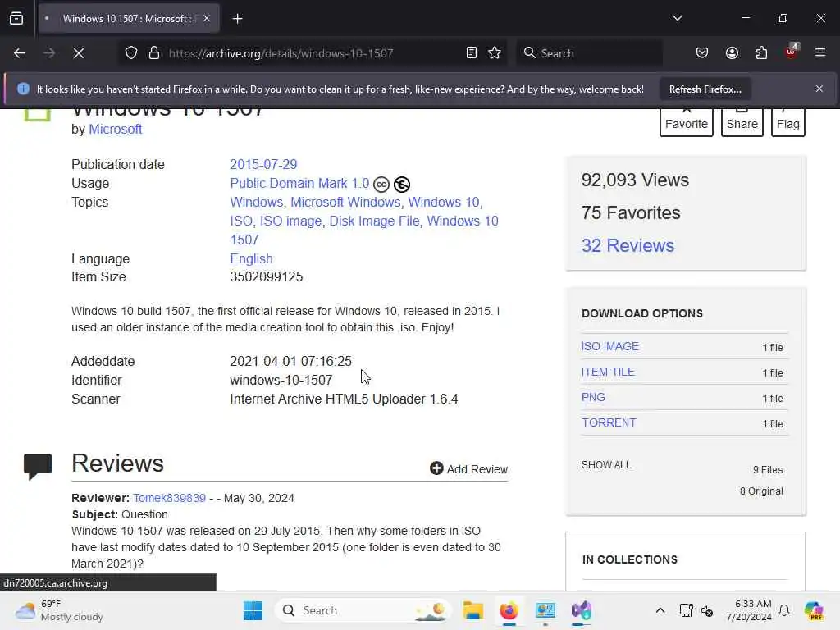Open the monitor app taskbar icon

tap(546, 610)
